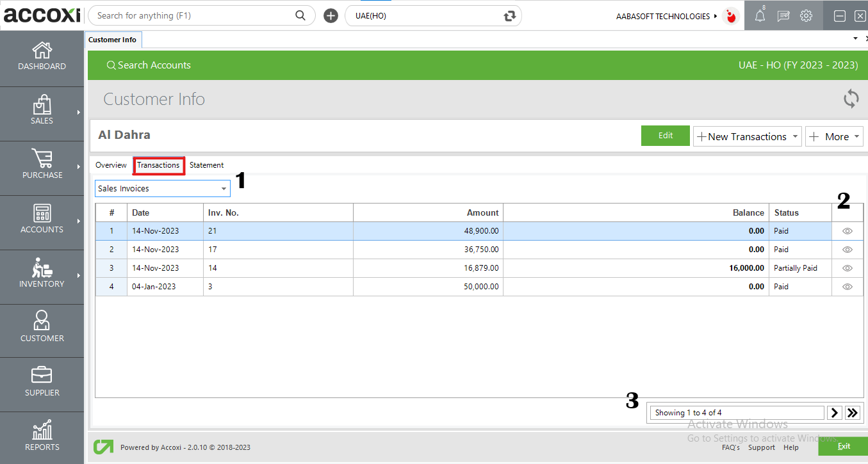Open the Reports section

coord(42,436)
